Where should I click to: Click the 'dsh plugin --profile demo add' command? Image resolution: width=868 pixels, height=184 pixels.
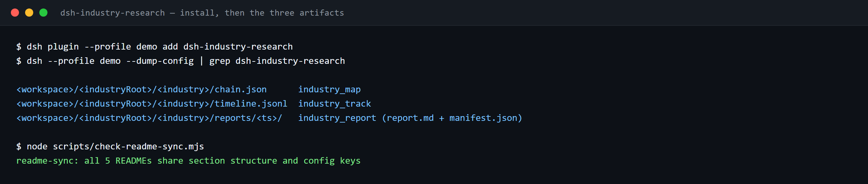pyautogui.click(x=102, y=47)
